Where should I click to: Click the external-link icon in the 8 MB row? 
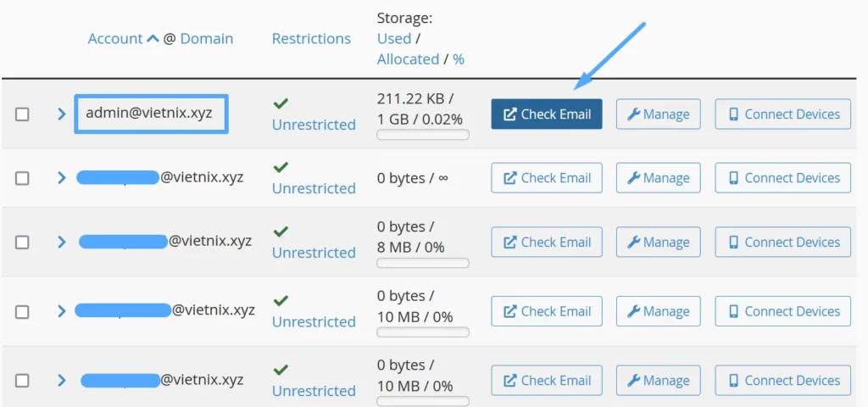[x=510, y=243]
